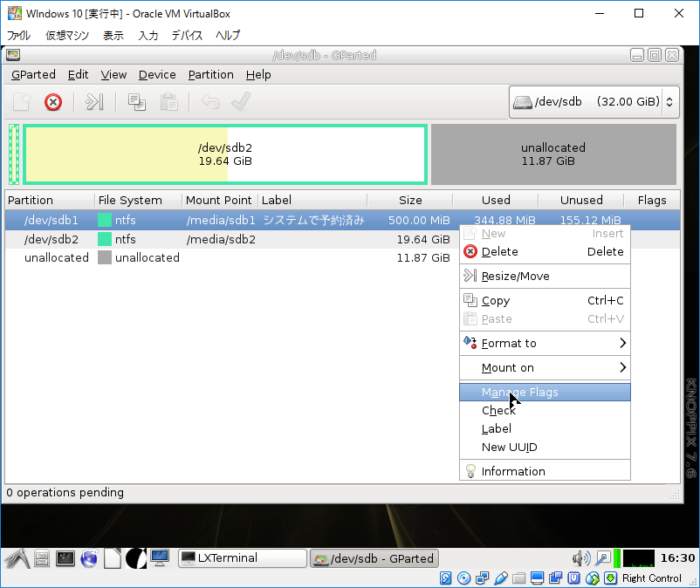Click the magnifier tray icon

coord(603,558)
